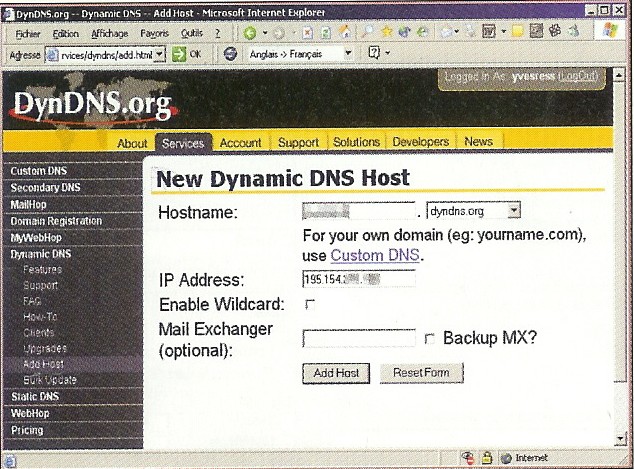Viewport: 634px width, 469px height.
Task: Click the Reset Form button
Action: click(421, 372)
